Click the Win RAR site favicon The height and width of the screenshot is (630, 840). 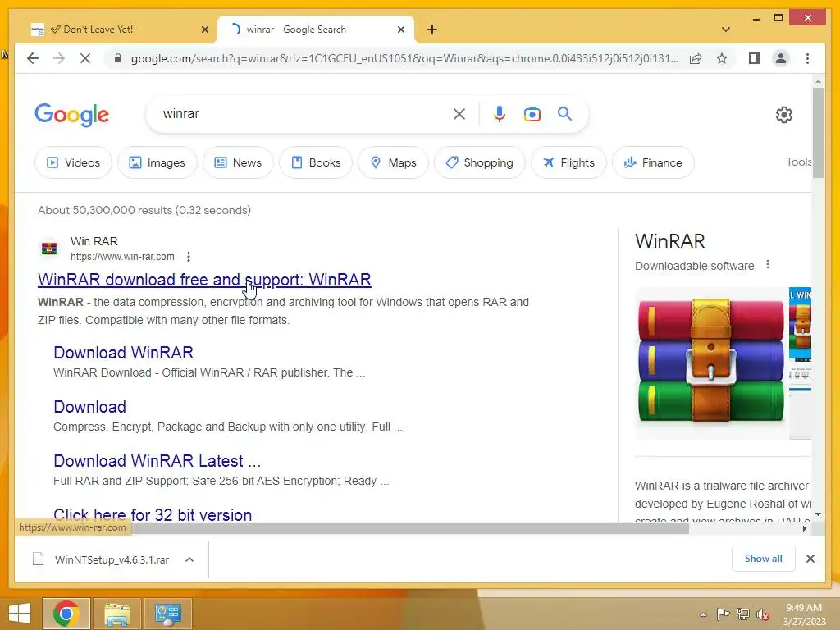point(49,249)
